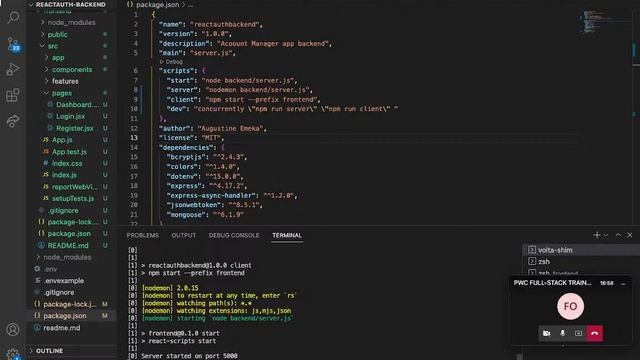Click package.json in the breadcrumb
The height and width of the screenshot is (360, 640).
(157, 5)
